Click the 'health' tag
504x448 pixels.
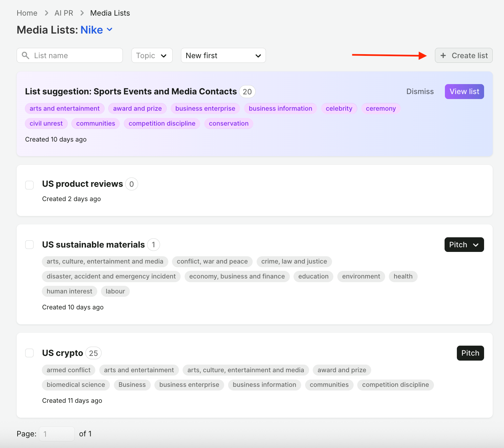(x=403, y=276)
